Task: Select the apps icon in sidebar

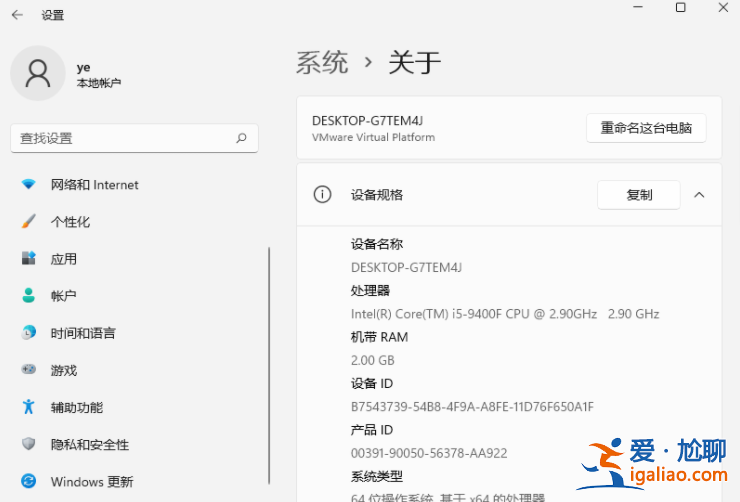Action: [28, 258]
